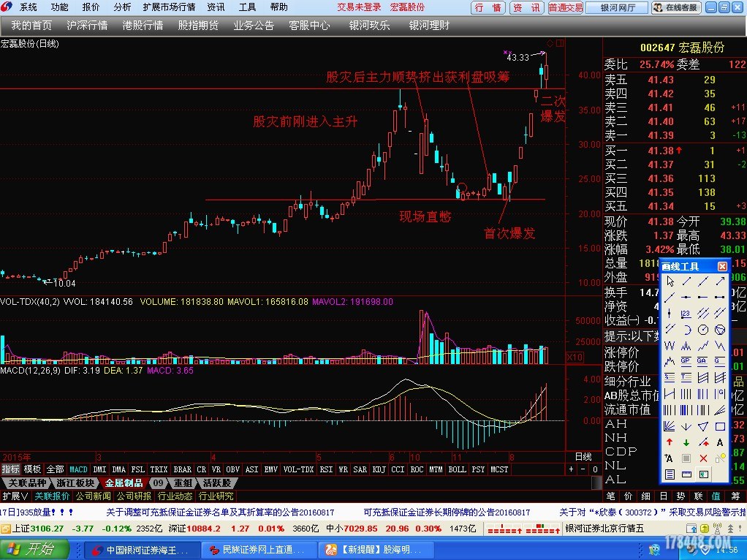
Task: Choose the horizontal price line tool with center dot
Action: point(686,297)
